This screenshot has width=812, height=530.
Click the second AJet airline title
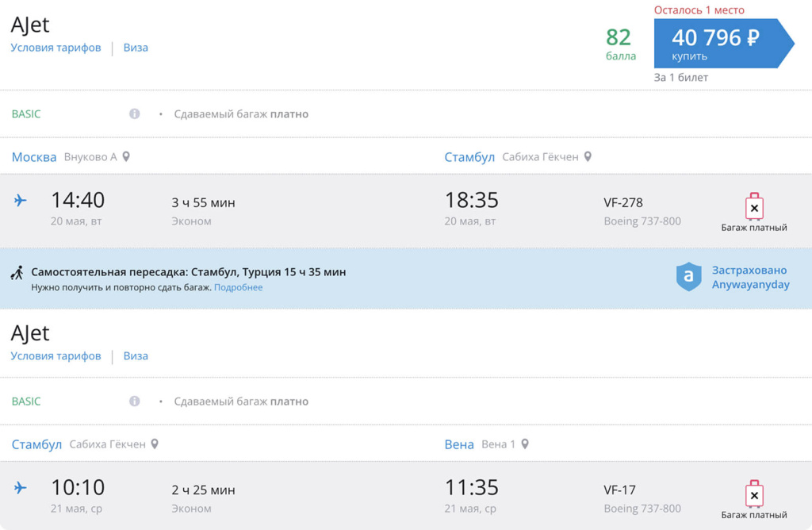[30, 333]
